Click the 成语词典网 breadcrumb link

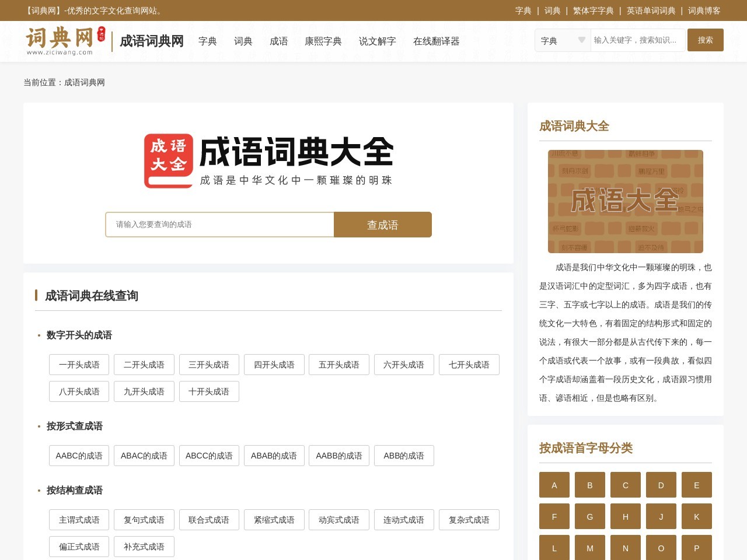(x=85, y=83)
